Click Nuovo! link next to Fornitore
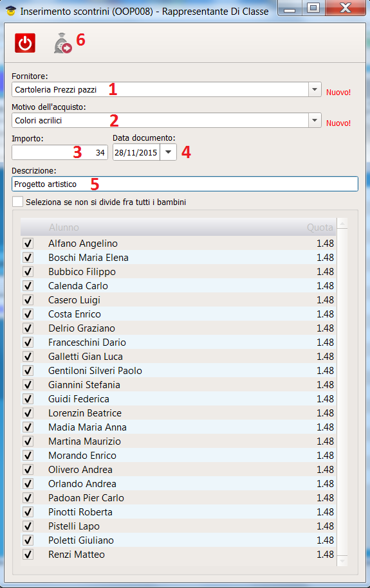Image resolution: width=370 pixels, height=588 pixels. click(x=338, y=93)
